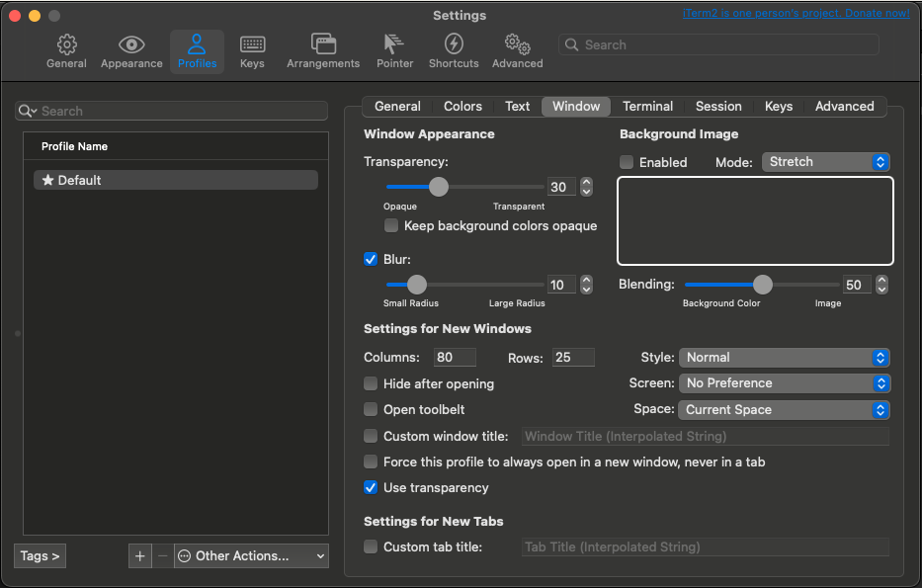Image resolution: width=922 pixels, height=588 pixels.
Task: Open the Screen No Preference dropdown
Action: [785, 383]
